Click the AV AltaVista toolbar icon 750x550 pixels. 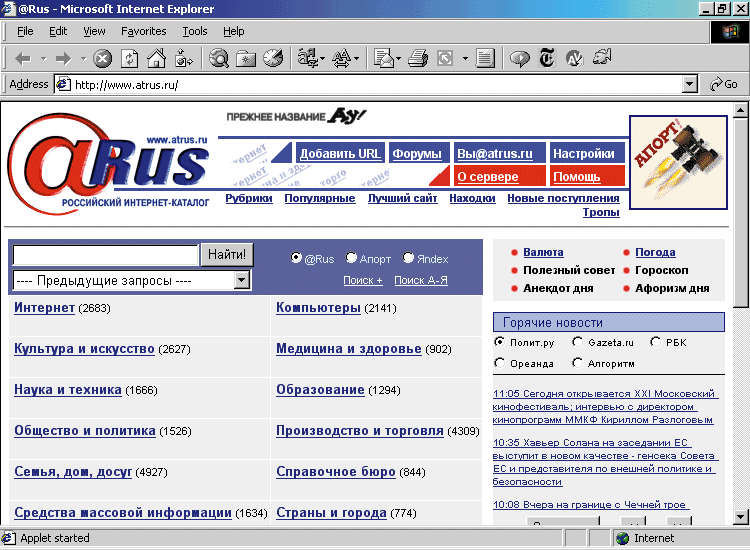(x=574, y=59)
